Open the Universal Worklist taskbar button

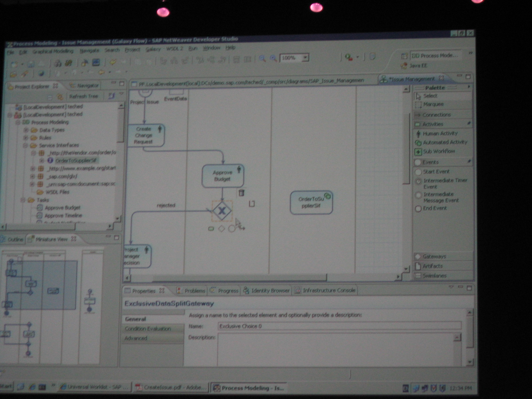click(x=94, y=387)
